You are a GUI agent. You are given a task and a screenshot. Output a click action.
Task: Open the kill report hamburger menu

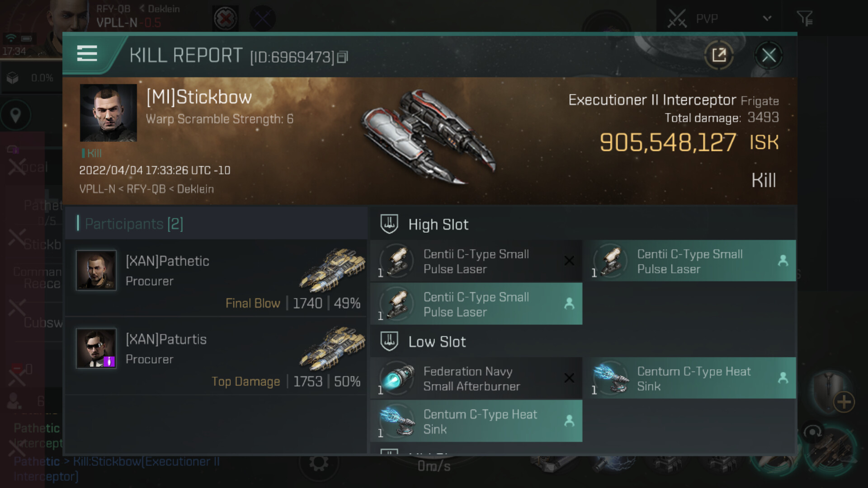pyautogui.click(x=87, y=54)
